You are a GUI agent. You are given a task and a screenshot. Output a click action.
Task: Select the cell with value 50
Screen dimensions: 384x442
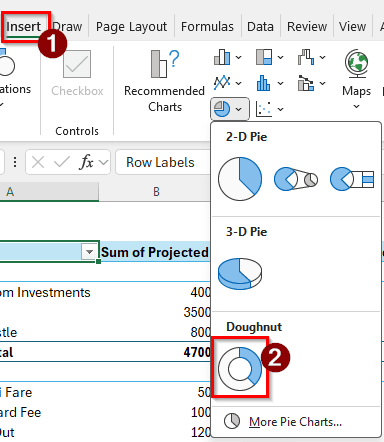click(155, 392)
